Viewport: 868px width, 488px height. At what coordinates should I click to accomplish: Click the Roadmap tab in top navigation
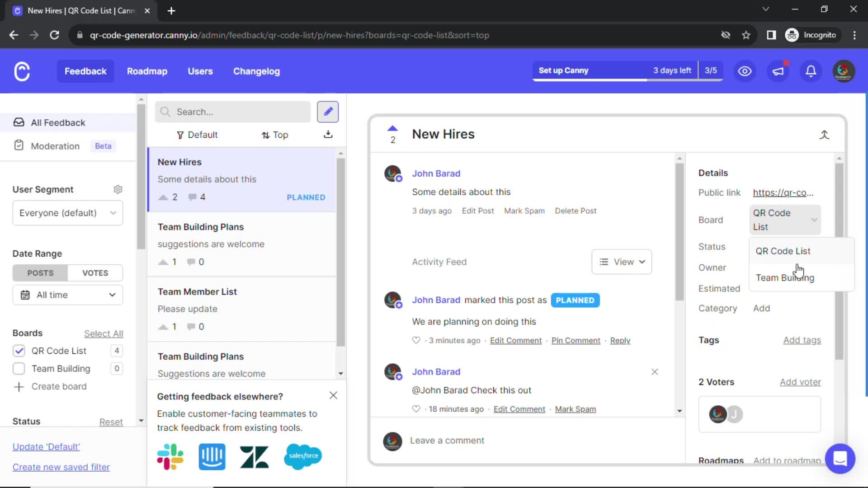click(x=147, y=71)
